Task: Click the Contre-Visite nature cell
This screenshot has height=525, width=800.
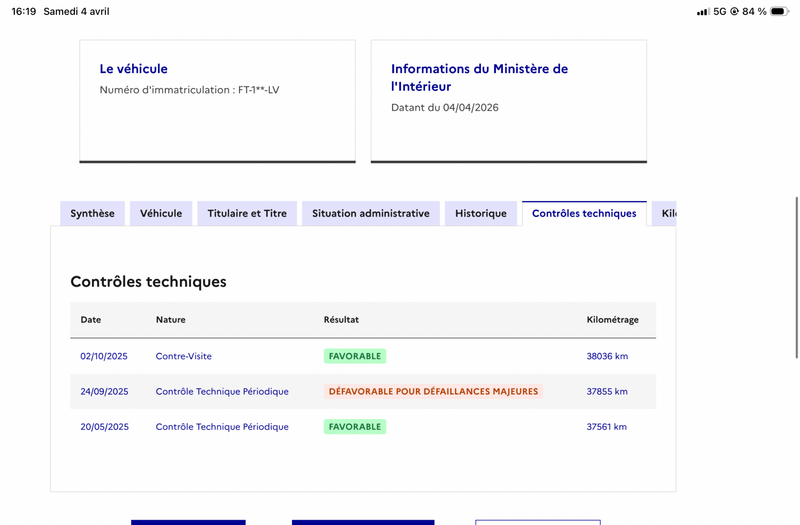Action: point(184,356)
